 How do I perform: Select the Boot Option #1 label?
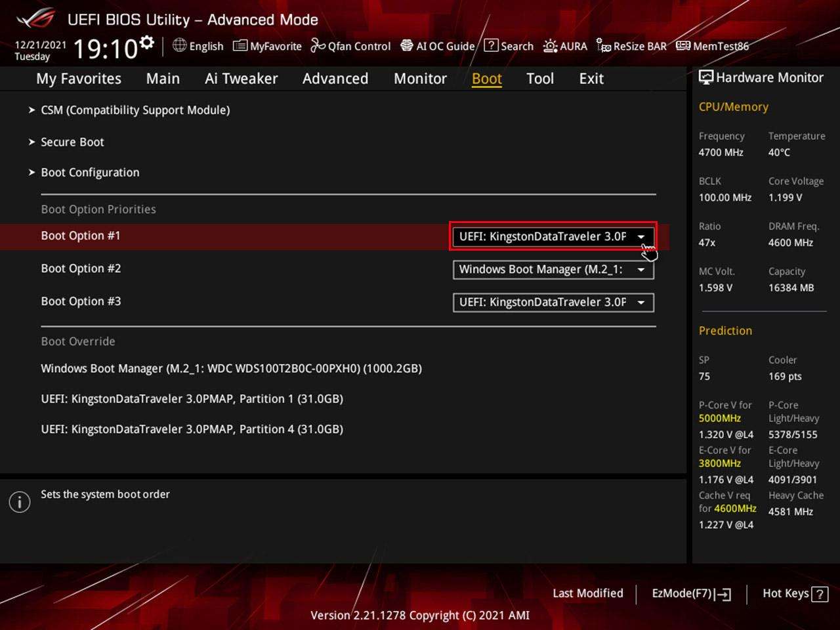pyautogui.click(x=81, y=236)
